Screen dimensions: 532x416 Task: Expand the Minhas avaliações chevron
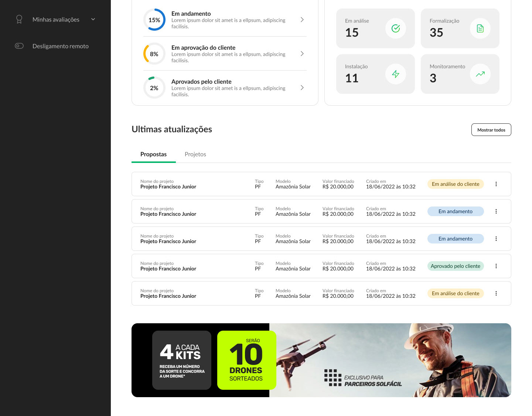coord(93,19)
